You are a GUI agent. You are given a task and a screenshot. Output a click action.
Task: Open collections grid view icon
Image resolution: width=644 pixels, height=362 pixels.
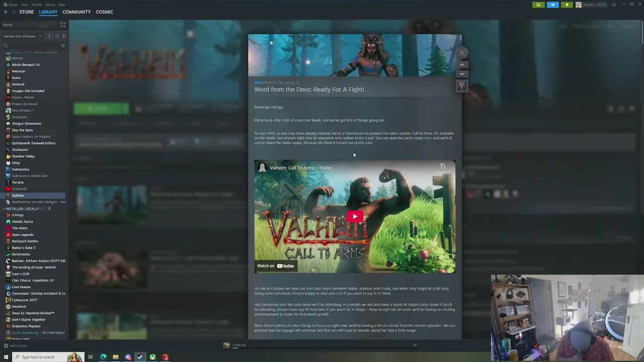[x=63, y=25]
